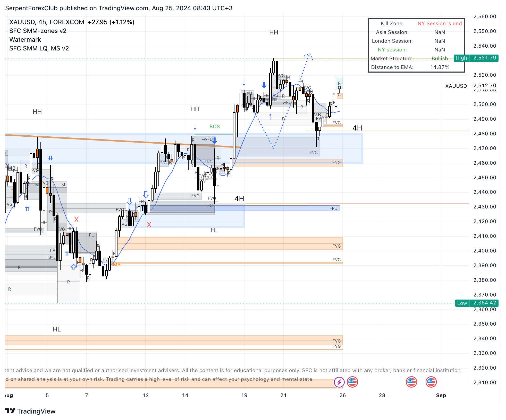The height and width of the screenshot is (420, 506).
Task: Click the XAUUSD last price label
Action: point(456,86)
